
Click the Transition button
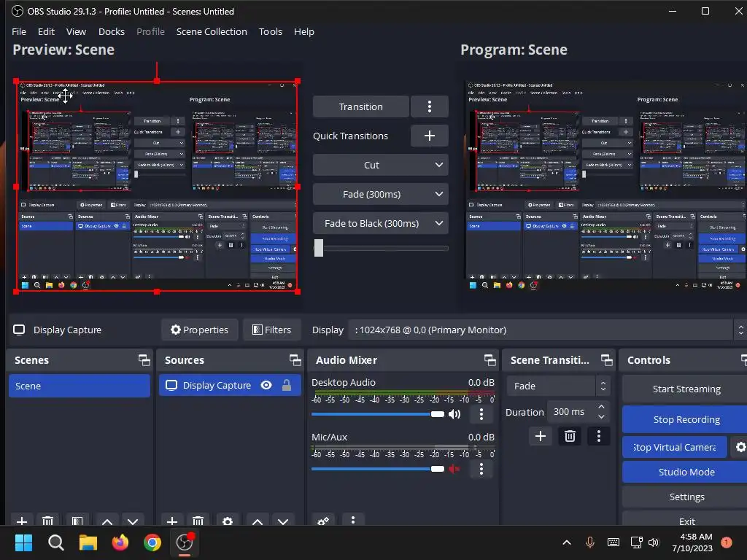(360, 106)
